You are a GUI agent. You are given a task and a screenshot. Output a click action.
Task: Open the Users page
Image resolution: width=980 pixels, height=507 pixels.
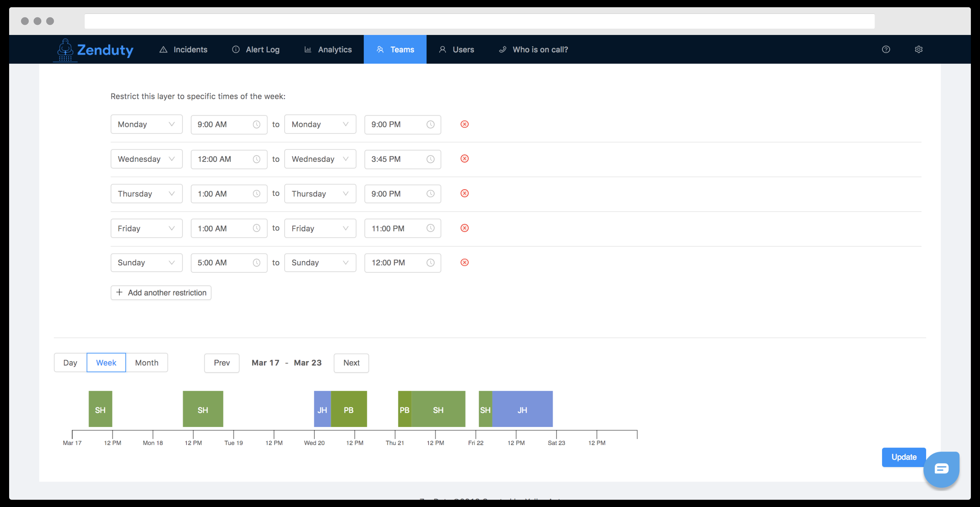[x=457, y=49]
